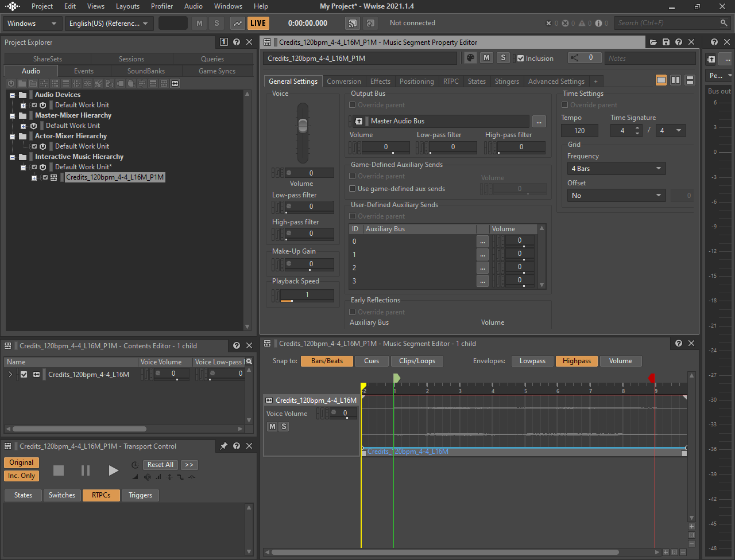Expand the Credits_120bpm_4-4_L16M_P1M tree node

coord(34,177)
